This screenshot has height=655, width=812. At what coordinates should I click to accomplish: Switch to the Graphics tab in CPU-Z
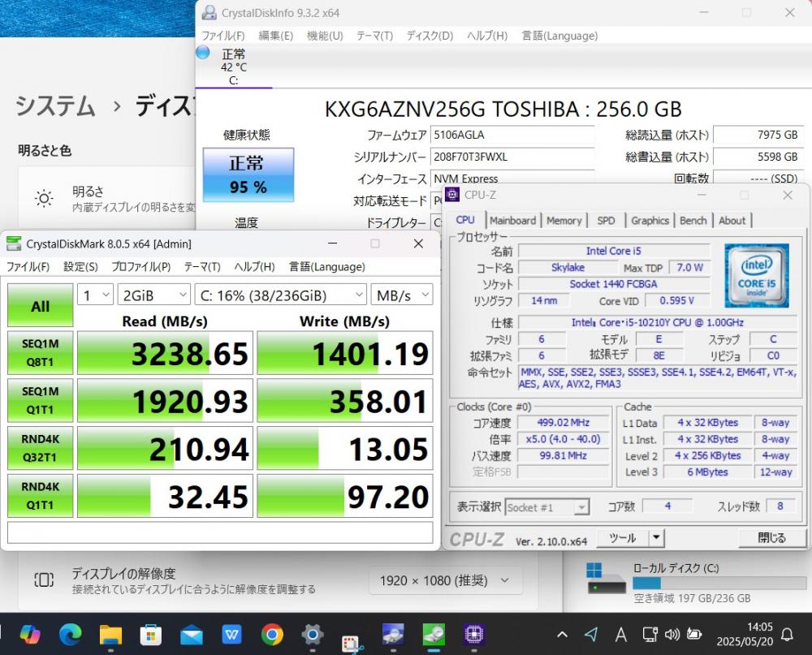point(650,221)
